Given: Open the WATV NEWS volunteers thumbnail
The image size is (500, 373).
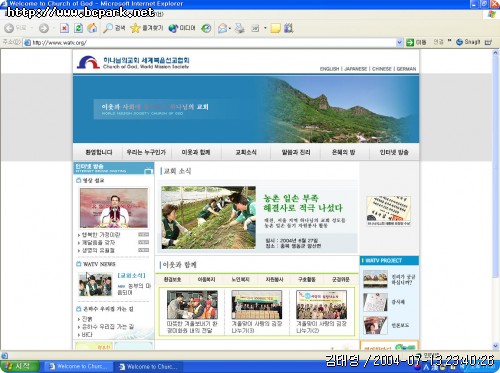Looking at the screenshot, I should (x=95, y=285).
